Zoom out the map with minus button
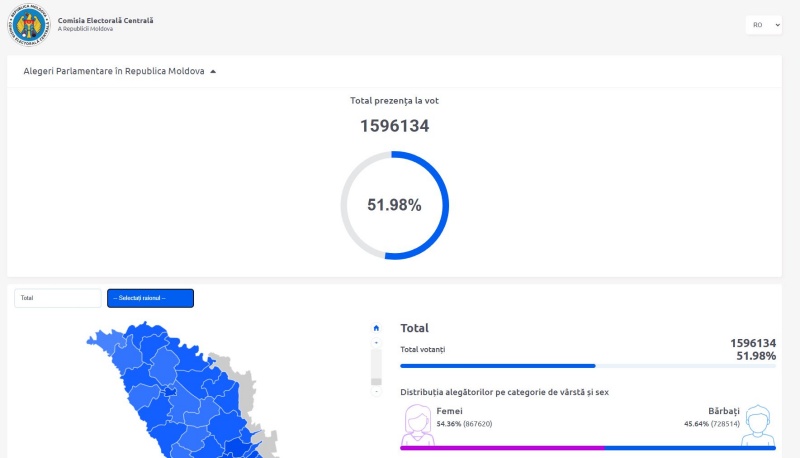 [376, 392]
